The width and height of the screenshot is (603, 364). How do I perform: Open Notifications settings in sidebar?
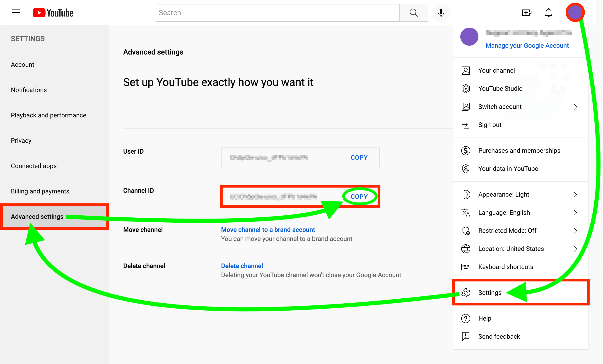[x=54, y=90]
